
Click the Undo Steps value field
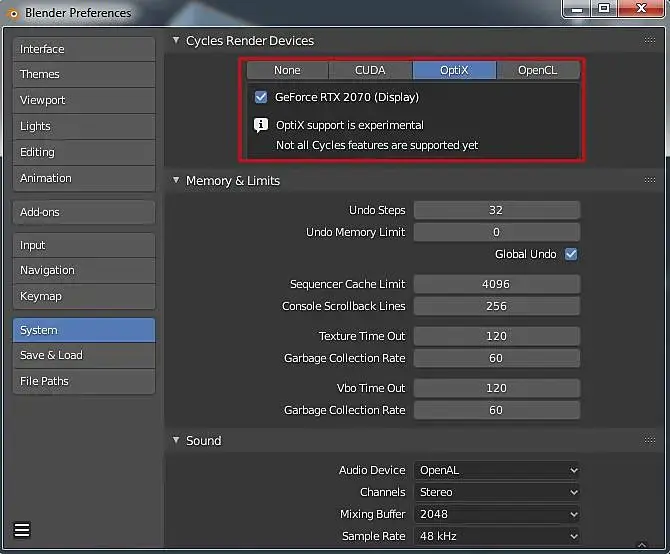pyautogui.click(x=497, y=210)
